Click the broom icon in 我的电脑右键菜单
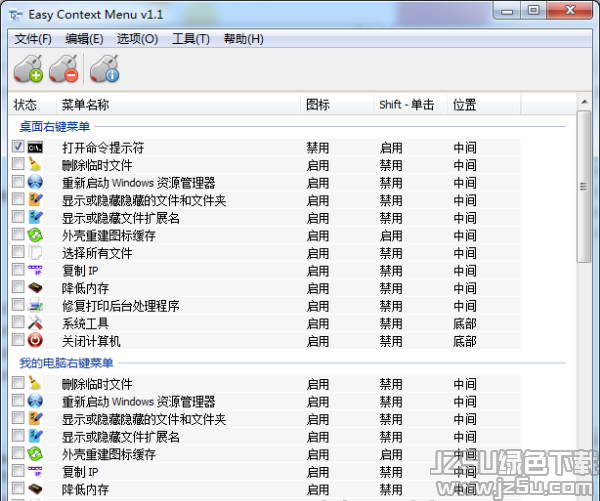600x501 pixels. click(35, 383)
